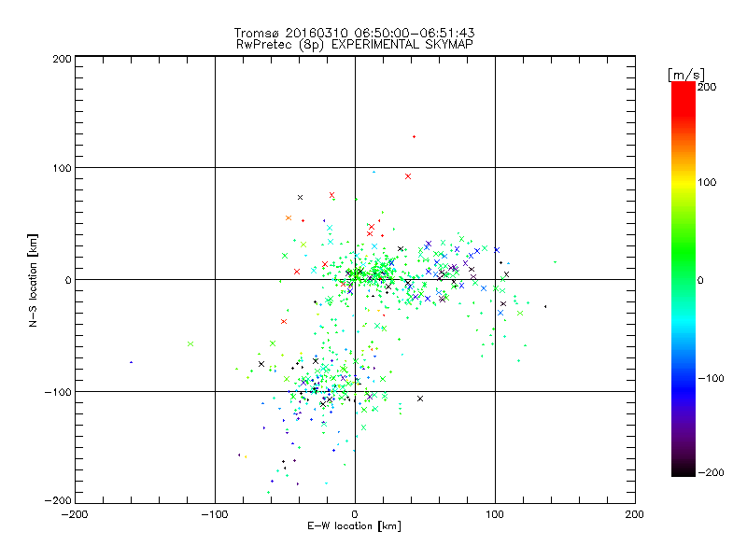Click the x-axis tick label "200"

635,514
